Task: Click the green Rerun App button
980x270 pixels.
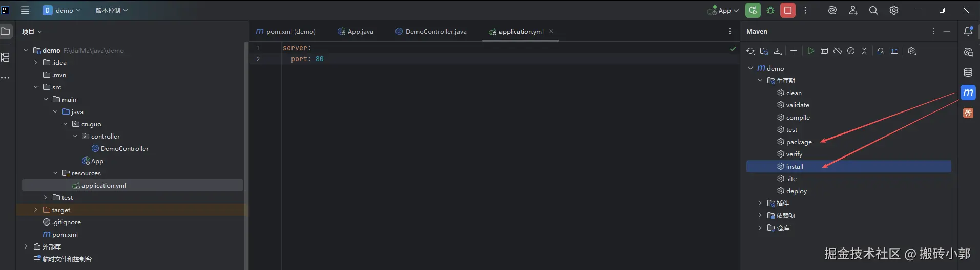Action: (753, 10)
